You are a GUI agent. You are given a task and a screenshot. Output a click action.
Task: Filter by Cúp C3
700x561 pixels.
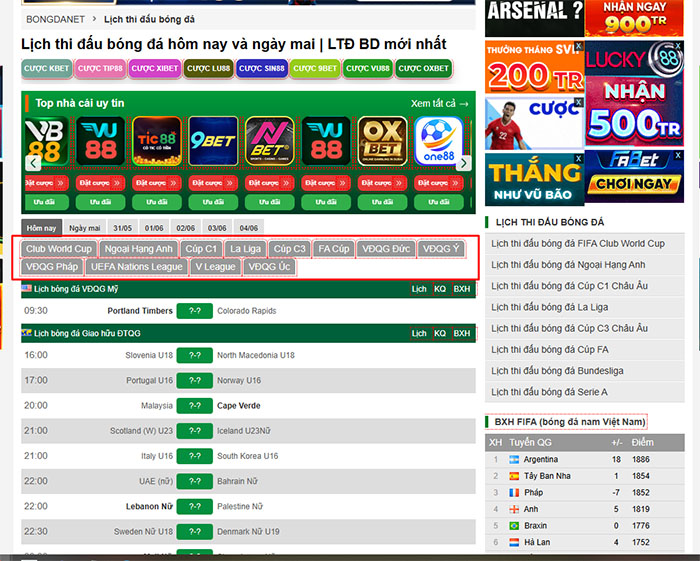click(x=289, y=249)
